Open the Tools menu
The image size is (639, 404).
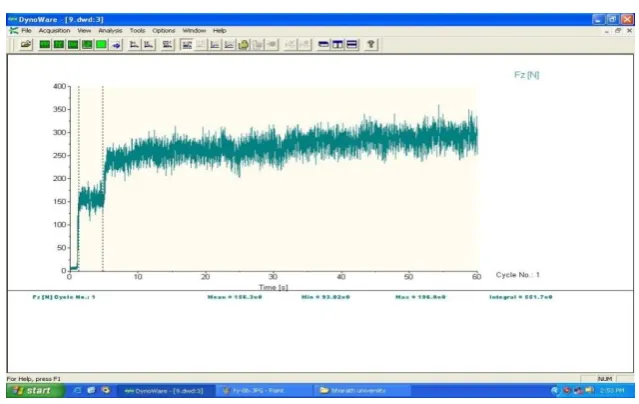(137, 31)
